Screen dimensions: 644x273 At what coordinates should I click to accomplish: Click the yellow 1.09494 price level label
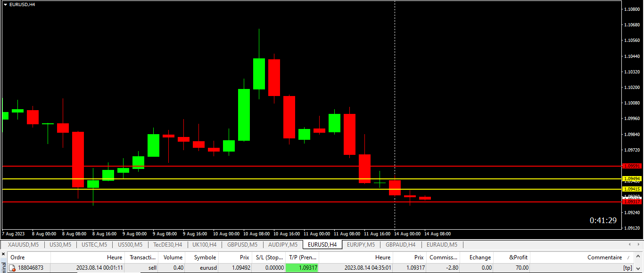point(632,179)
